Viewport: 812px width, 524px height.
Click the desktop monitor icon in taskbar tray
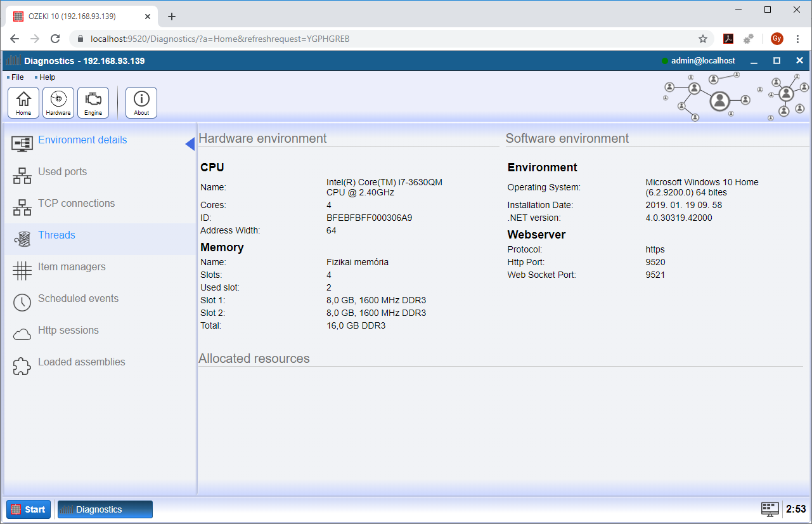tap(770, 509)
